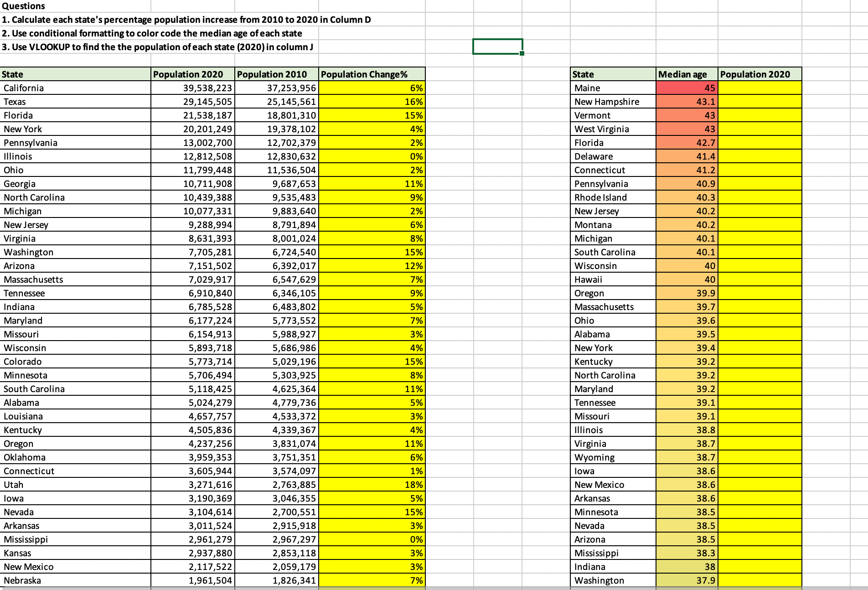
Task: Click 'North Carolina' in the left table
Action: coord(75,197)
